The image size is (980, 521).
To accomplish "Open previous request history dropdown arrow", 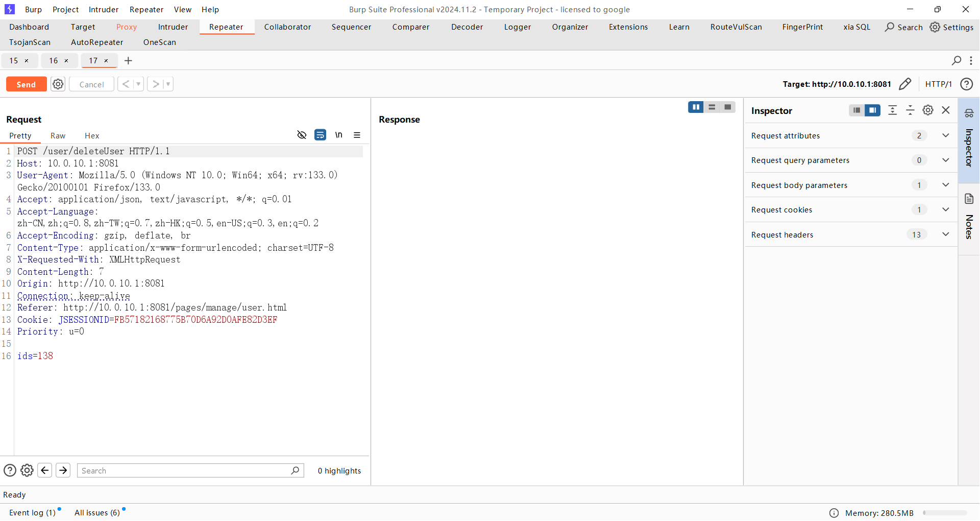I will (138, 84).
